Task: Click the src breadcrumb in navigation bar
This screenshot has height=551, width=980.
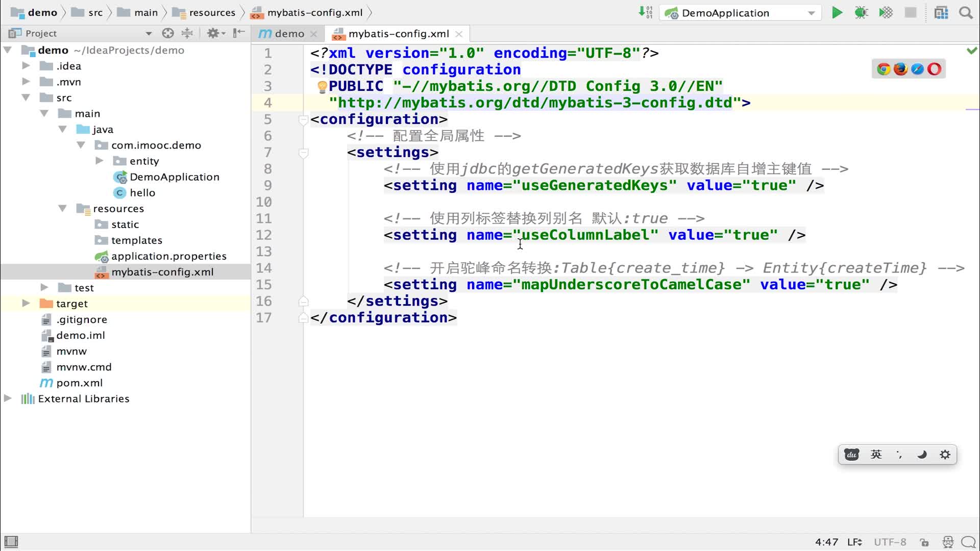Action: pos(87,12)
